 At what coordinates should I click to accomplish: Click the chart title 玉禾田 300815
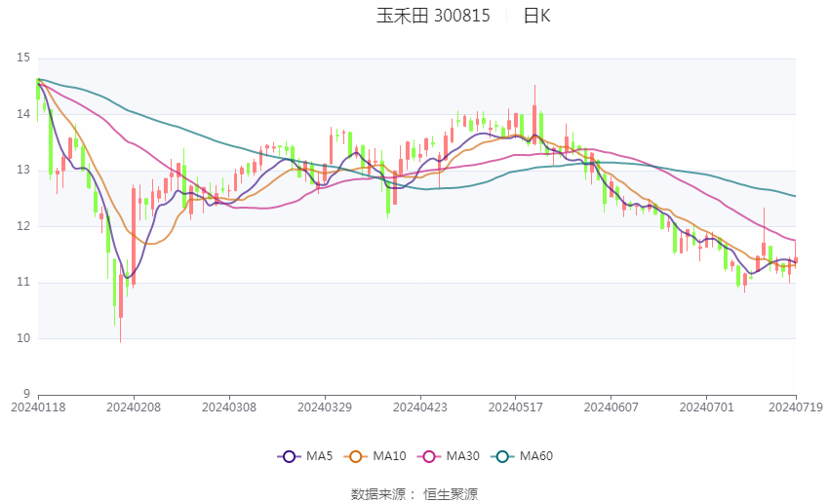point(433,16)
